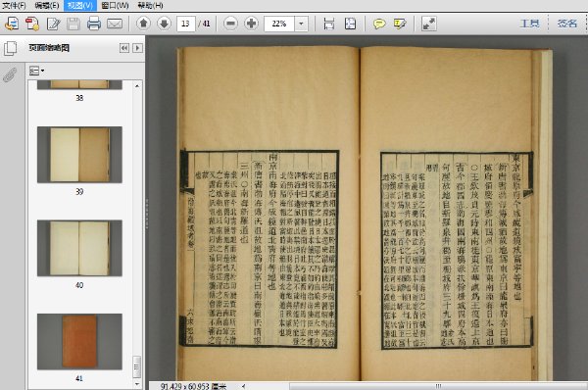Open the 视图(V) menu
Viewport: 588px width, 390px height.
(x=80, y=5)
